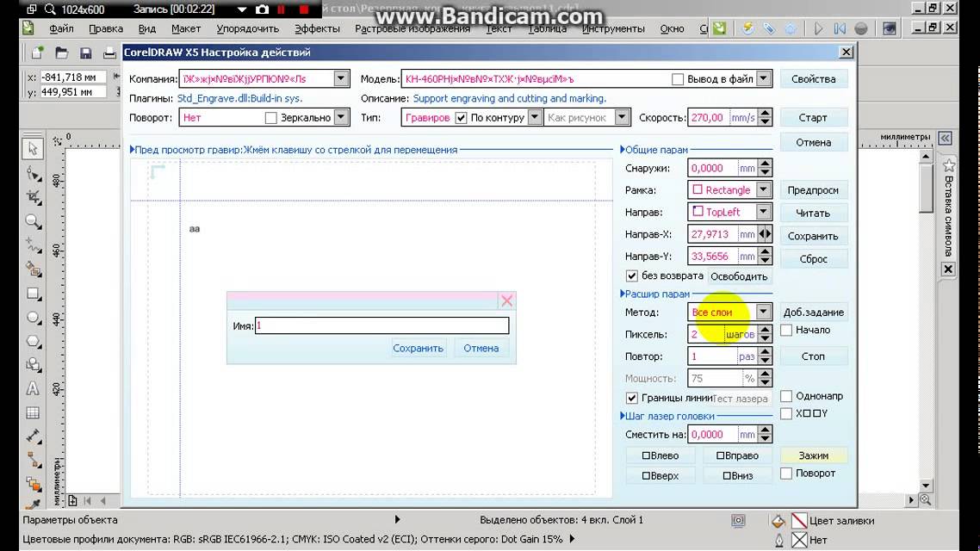Image resolution: width=980 pixels, height=551 pixels.
Task: Click 'Отмена' in the name dialog
Action: click(x=481, y=348)
